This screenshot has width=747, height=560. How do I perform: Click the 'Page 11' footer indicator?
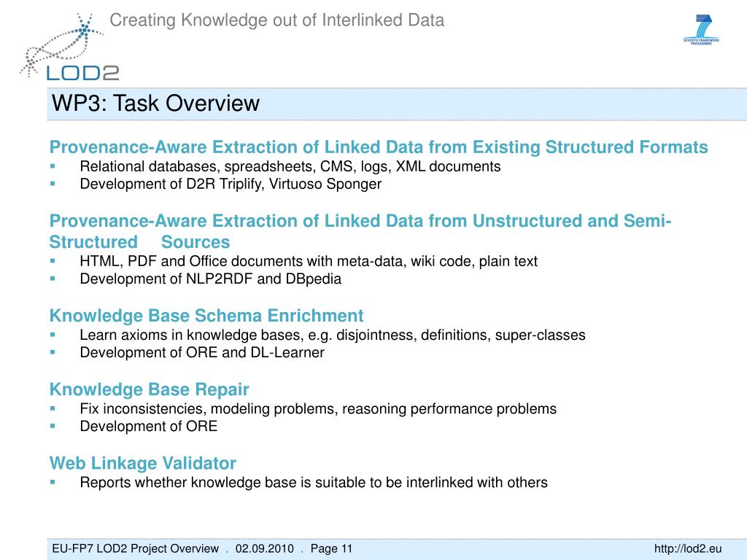(331, 548)
